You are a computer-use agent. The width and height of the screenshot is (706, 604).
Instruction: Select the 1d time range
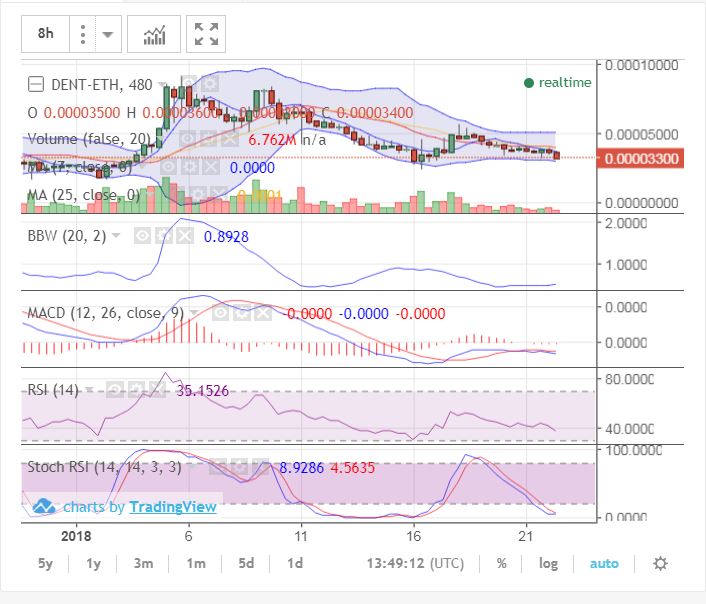tap(295, 563)
